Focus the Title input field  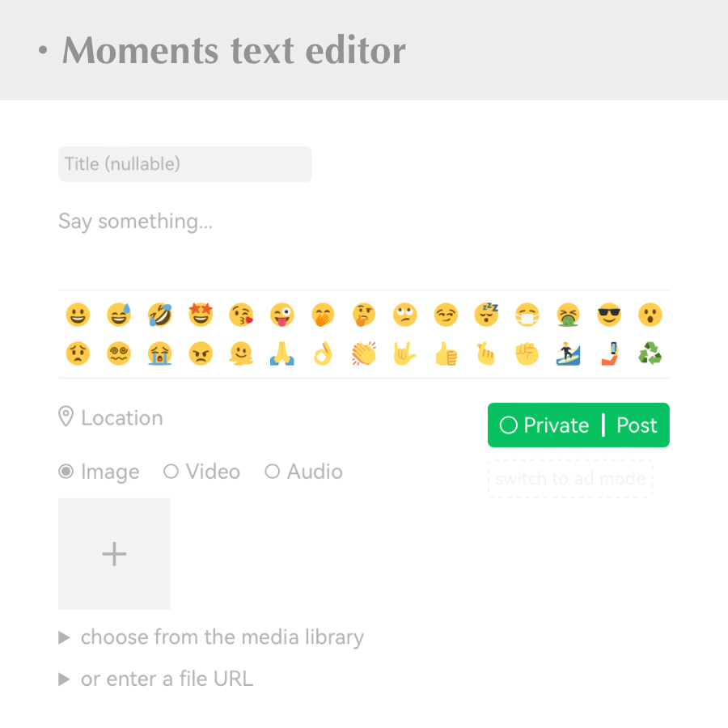pyautogui.click(x=184, y=164)
